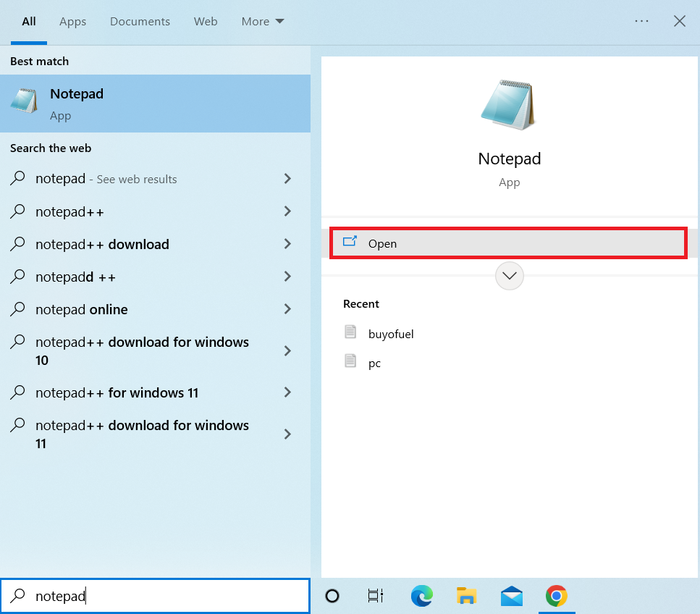The width and height of the screenshot is (700, 614).
Task: Select the Web search filter
Action: [x=206, y=21]
